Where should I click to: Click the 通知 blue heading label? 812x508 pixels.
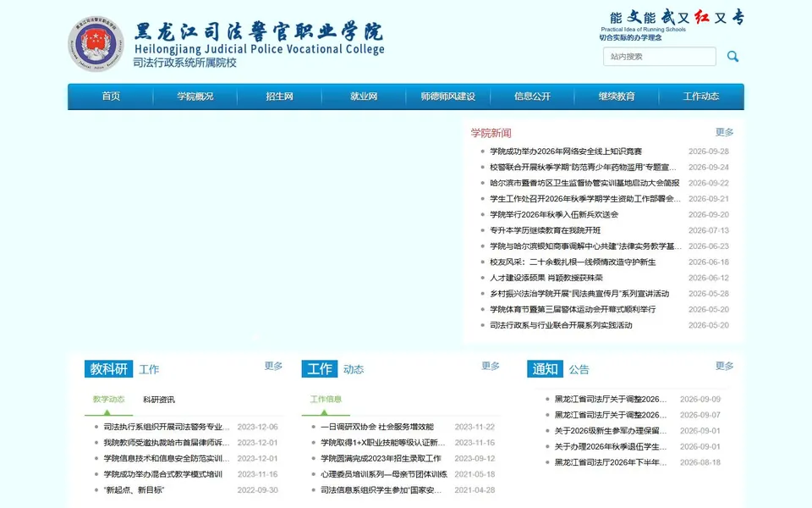[x=545, y=369]
